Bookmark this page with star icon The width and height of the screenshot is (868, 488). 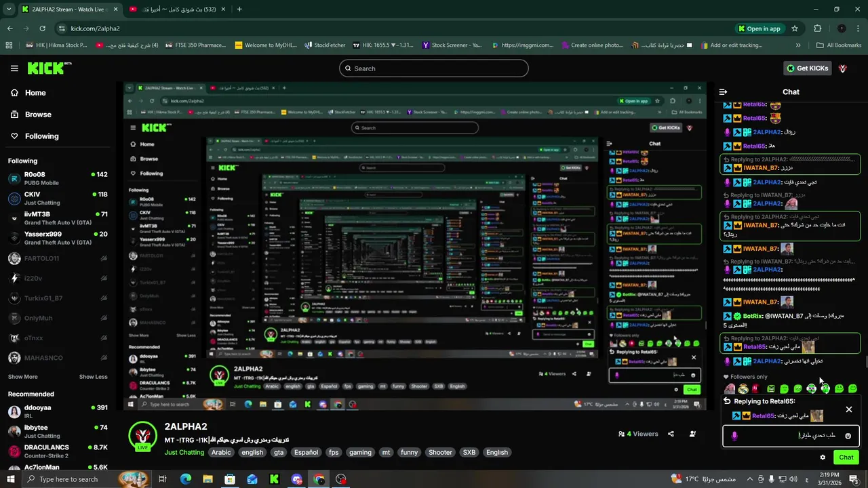[795, 28]
